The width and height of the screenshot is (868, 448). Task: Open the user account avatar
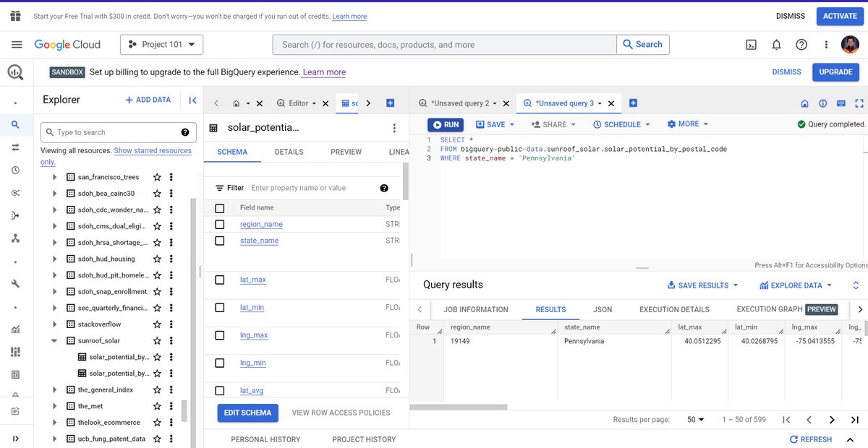coord(851,45)
